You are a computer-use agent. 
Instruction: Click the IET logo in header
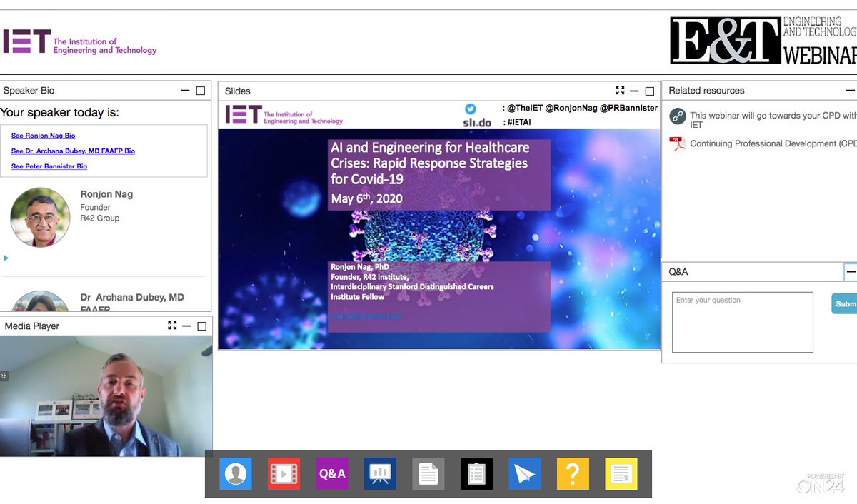79,42
